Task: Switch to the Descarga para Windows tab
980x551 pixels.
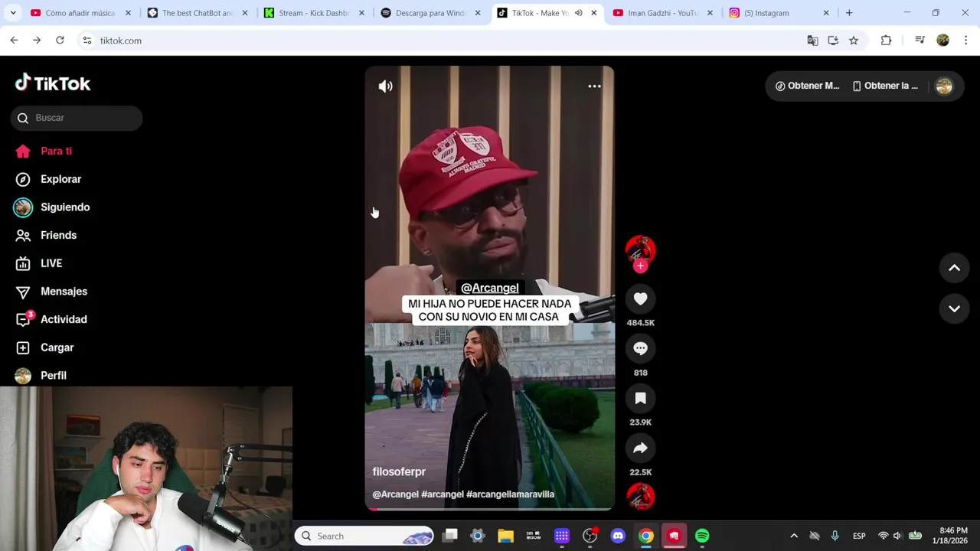Action: click(x=430, y=13)
